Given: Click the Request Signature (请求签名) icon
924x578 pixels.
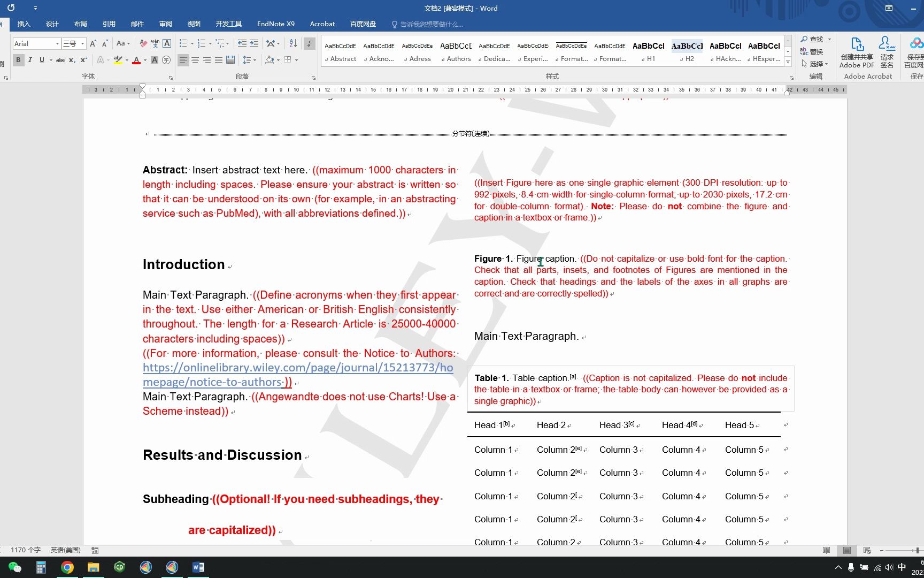Looking at the screenshot, I should pyautogui.click(x=887, y=52).
